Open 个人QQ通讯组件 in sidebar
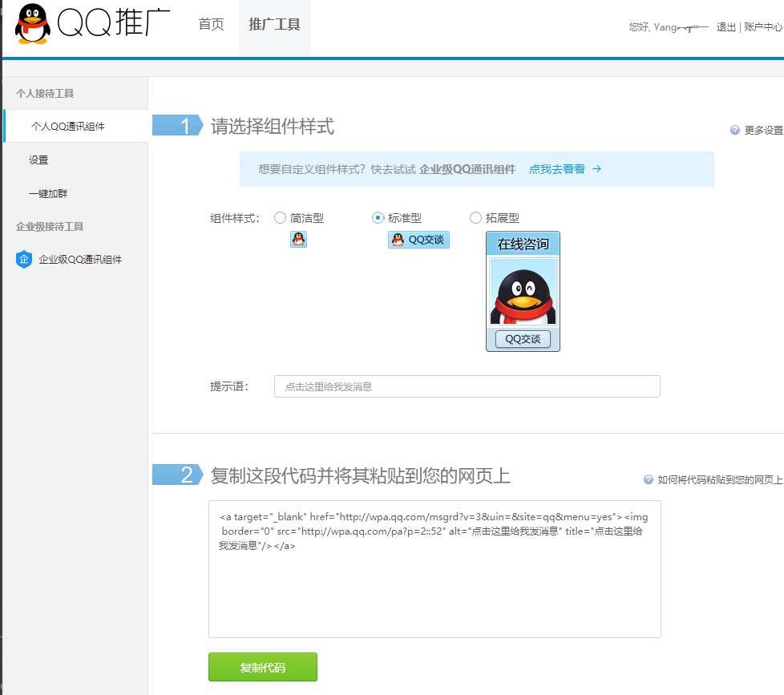Image resolution: width=784 pixels, height=695 pixels. 76,126
